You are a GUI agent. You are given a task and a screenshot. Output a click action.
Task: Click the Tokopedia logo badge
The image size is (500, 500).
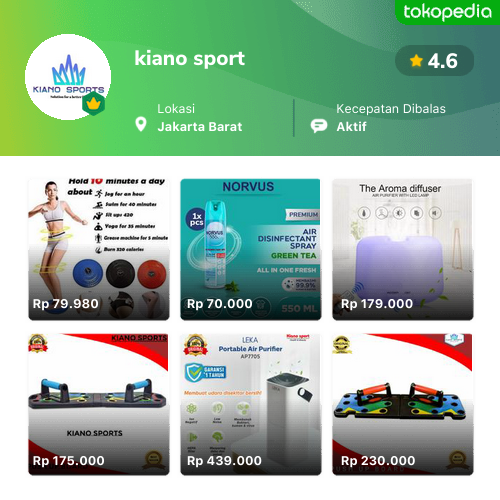click(x=447, y=12)
